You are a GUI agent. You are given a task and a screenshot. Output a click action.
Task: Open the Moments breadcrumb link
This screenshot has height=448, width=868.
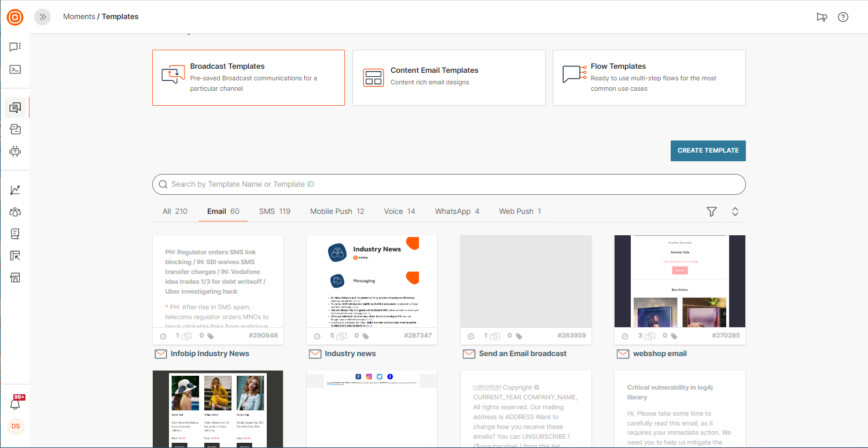point(79,17)
